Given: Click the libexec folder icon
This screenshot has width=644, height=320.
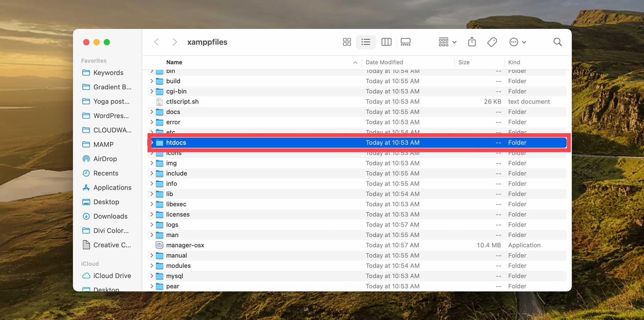Looking at the screenshot, I should [x=160, y=204].
